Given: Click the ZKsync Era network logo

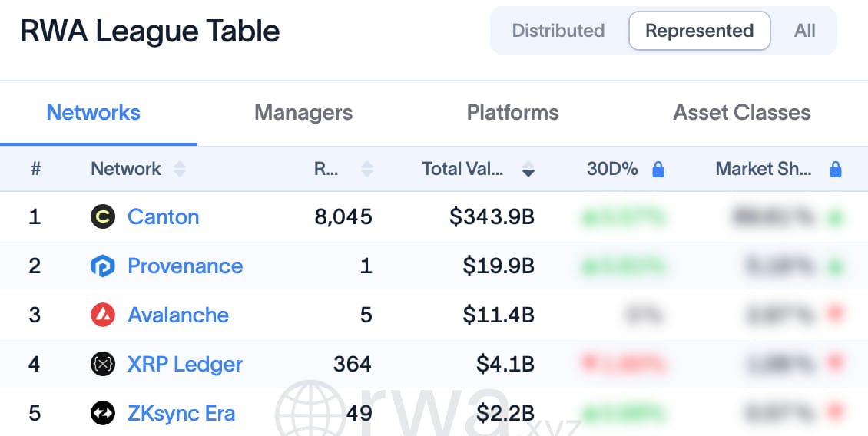Looking at the screenshot, I should (x=103, y=413).
